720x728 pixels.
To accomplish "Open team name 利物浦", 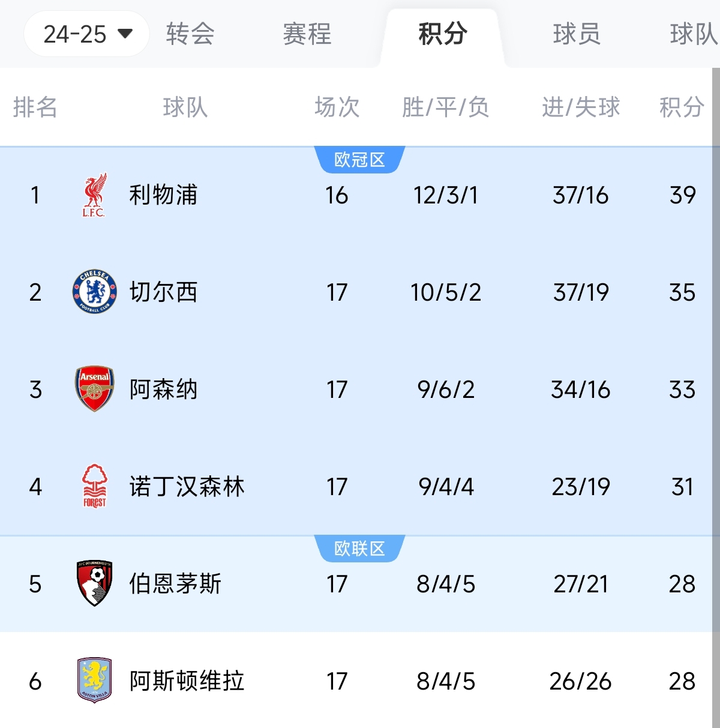I will pyautogui.click(x=163, y=195).
